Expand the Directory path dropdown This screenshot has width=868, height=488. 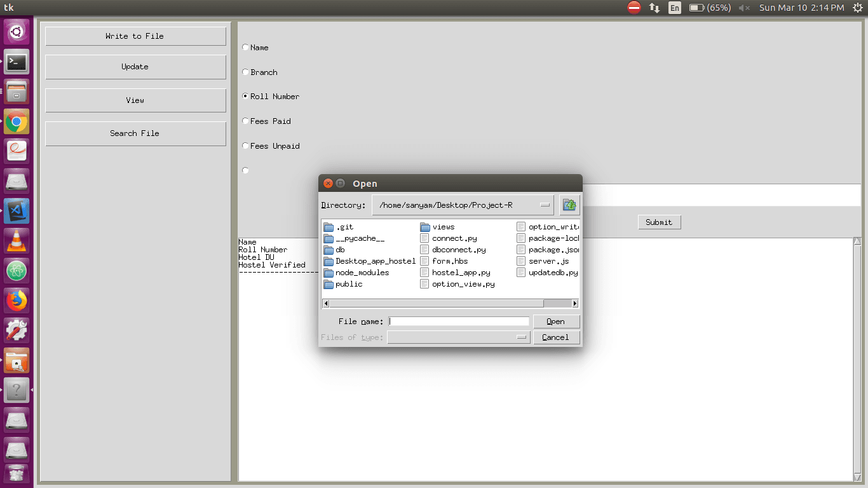pos(463,205)
